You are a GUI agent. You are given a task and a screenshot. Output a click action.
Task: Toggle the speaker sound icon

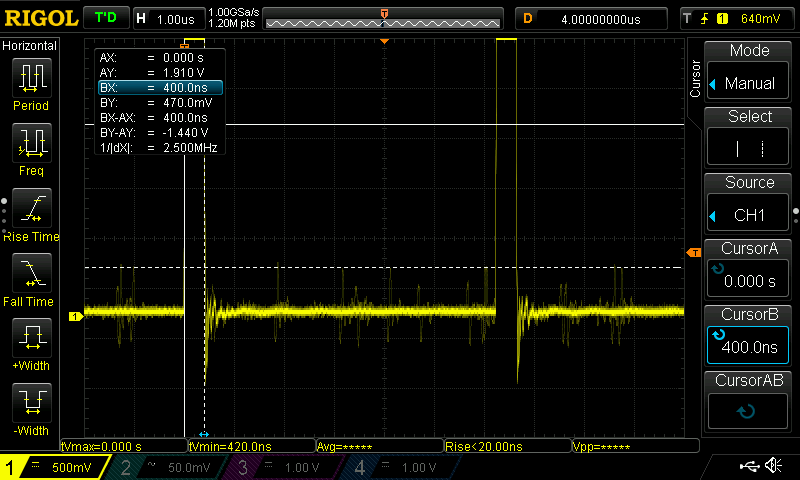click(x=773, y=466)
